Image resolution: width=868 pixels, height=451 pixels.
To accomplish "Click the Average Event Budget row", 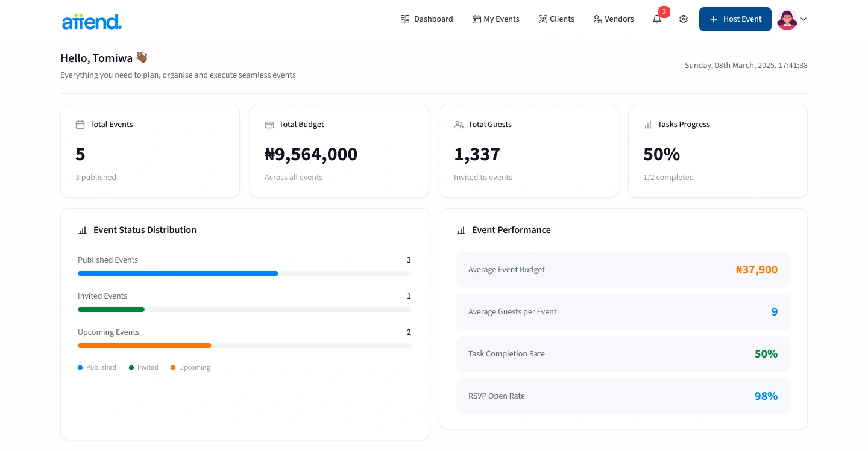I will [x=623, y=270].
